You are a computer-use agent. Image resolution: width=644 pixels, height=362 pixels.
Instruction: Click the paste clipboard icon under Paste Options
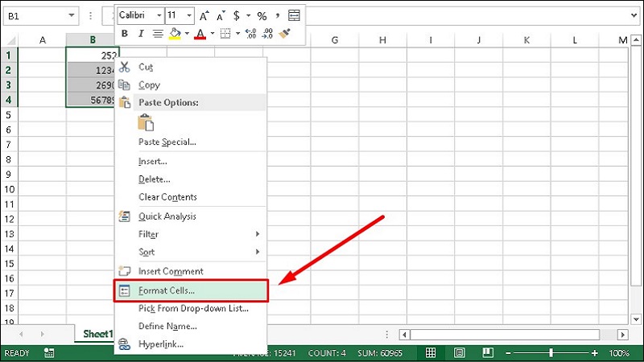point(146,122)
